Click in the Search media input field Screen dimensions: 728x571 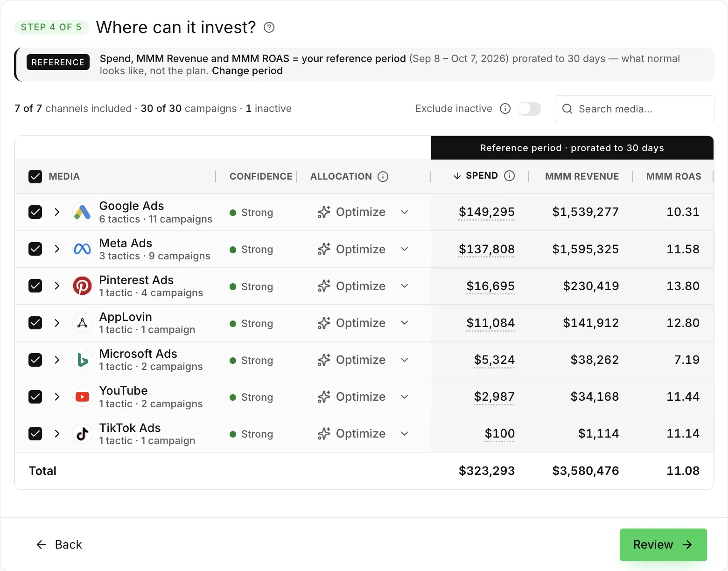click(x=635, y=109)
